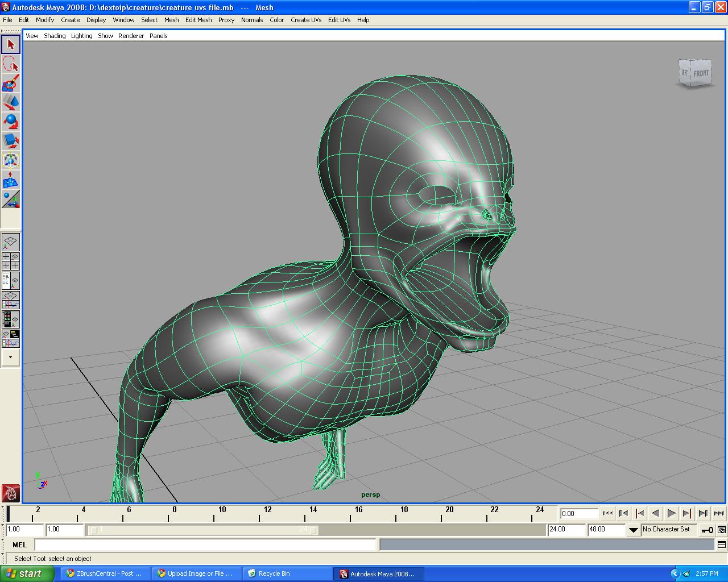The image size is (728, 582).
Task: Click the animation start time field
Action: coord(24,529)
